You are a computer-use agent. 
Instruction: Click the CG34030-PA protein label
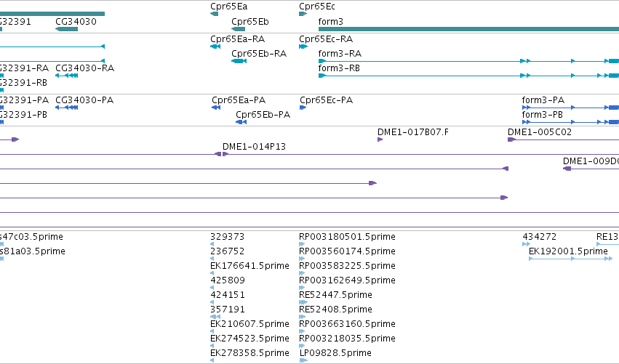click(84, 100)
